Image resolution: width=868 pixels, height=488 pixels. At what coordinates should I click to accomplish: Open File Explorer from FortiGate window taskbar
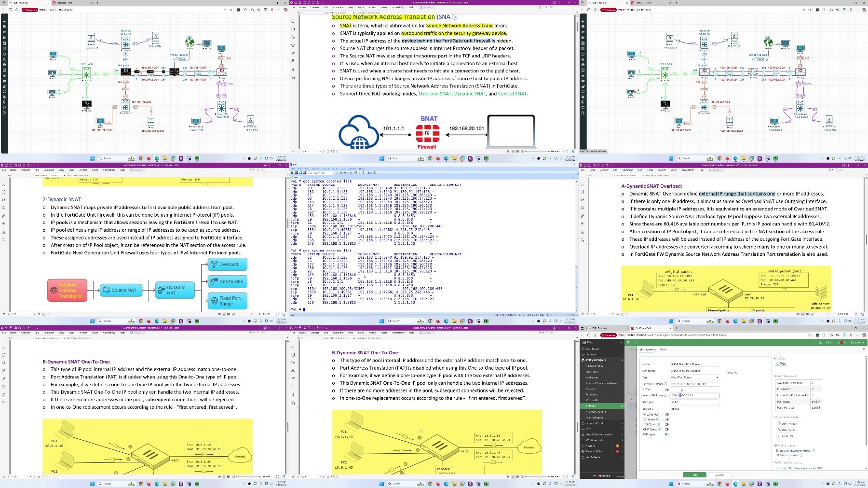[744, 484]
